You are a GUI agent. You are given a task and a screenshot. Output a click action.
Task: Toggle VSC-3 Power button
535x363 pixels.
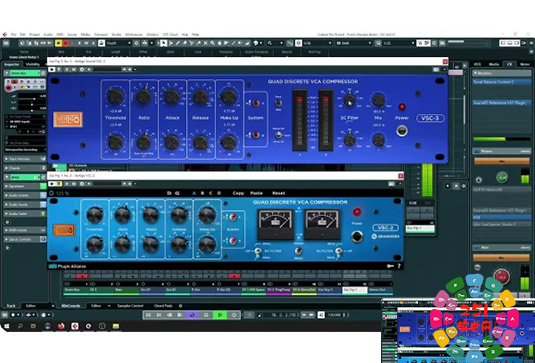(402, 131)
